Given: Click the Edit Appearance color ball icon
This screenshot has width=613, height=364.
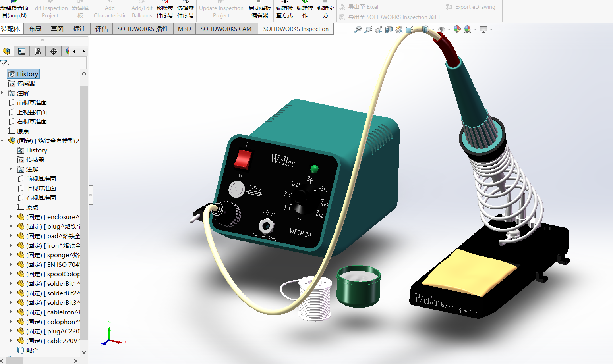Looking at the screenshot, I should (x=457, y=29).
